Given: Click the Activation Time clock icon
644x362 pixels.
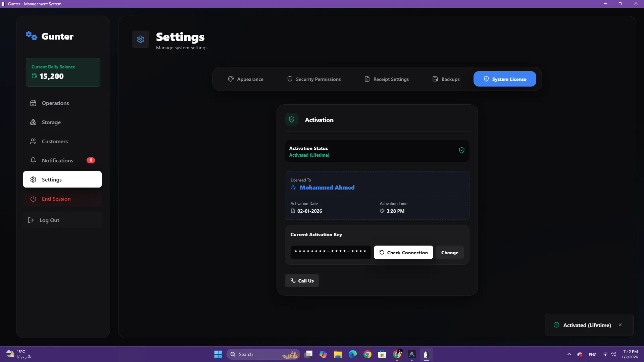Looking at the screenshot, I should (382, 211).
